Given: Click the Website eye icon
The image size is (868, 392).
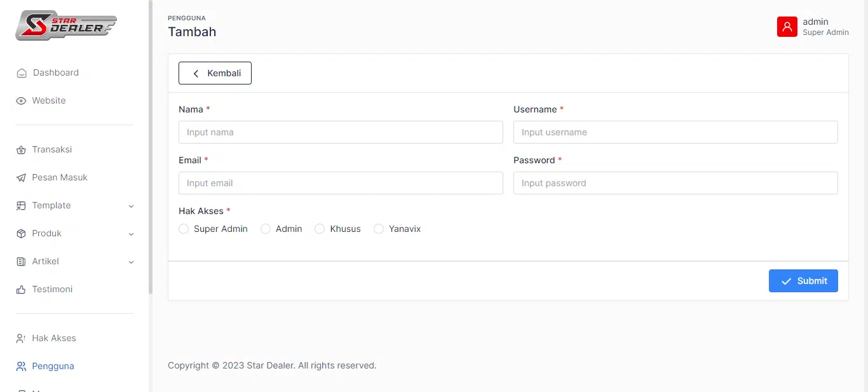Looking at the screenshot, I should (x=21, y=101).
